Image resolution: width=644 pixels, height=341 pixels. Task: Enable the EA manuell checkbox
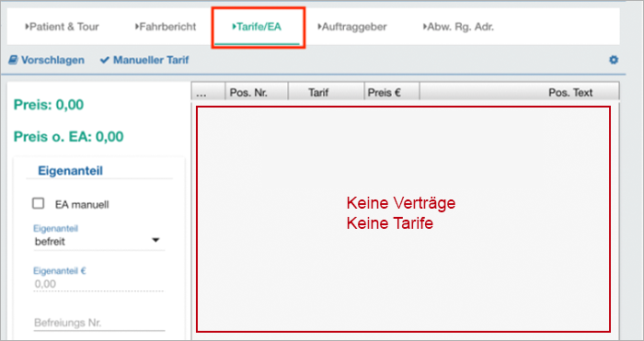[39, 203]
